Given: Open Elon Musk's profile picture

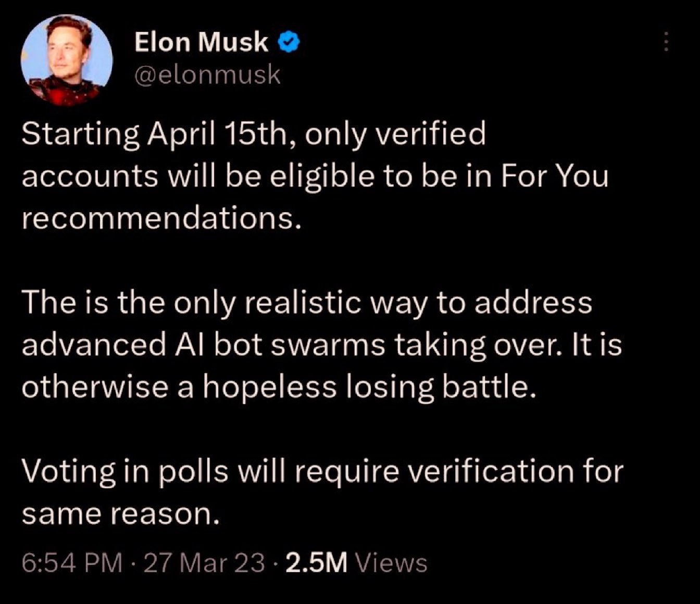Looking at the screenshot, I should (67, 60).
